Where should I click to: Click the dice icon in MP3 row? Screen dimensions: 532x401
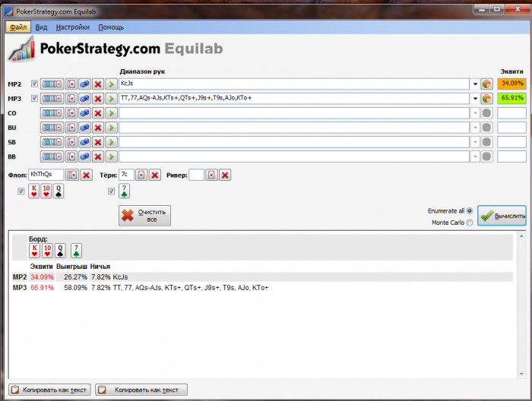coord(84,98)
